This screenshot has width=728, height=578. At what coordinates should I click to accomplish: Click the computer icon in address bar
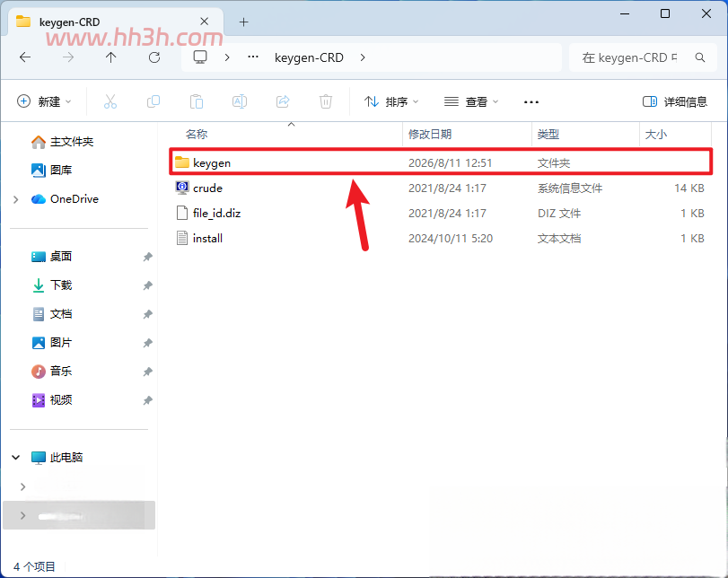pyautogui.click(x=200, y=57)
